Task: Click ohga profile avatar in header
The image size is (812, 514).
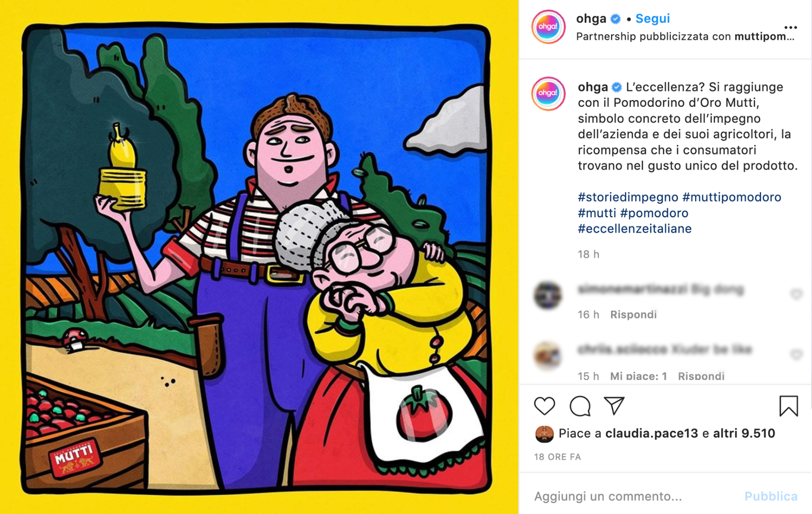Action: coord(548,27)
